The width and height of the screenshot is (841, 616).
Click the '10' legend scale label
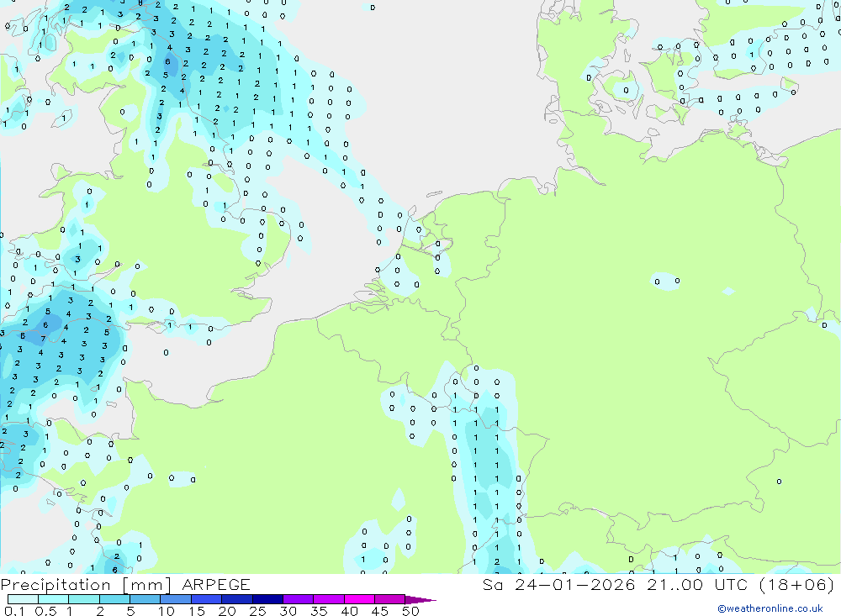click(167, 611)
